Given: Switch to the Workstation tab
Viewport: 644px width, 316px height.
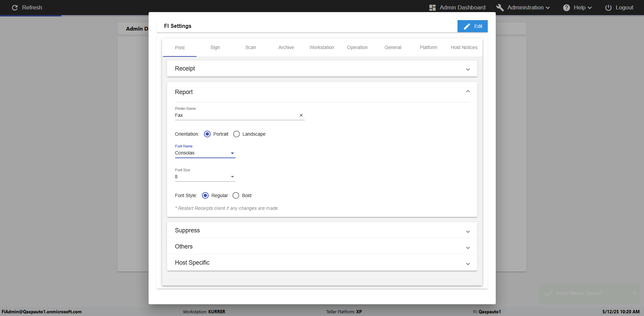Looking at the screenshot, I should coord(322,47).
